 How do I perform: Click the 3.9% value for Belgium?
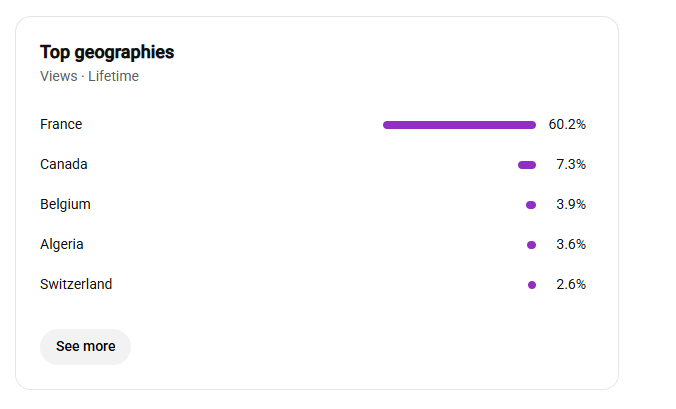tap(571, 204)
